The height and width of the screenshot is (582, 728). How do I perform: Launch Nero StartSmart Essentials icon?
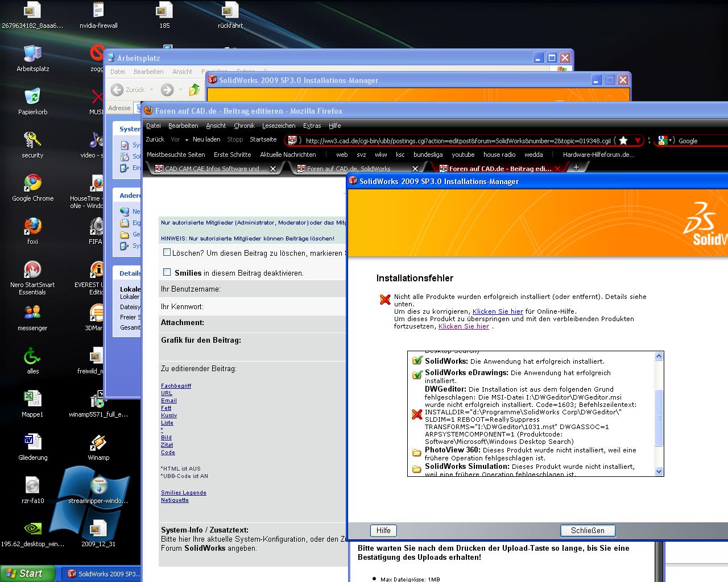click(32, 270)
